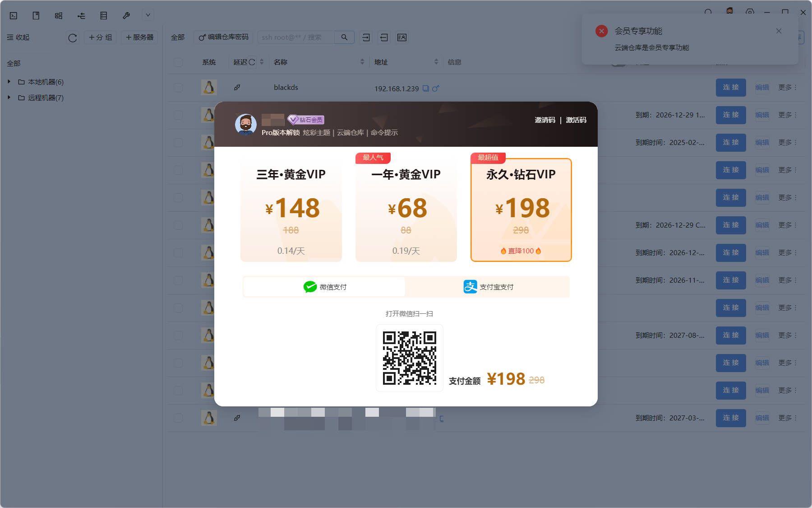Click 连接 for the blackds server
Image resolution: width=812 pixels, height=508 pixels.
[731, 87]
